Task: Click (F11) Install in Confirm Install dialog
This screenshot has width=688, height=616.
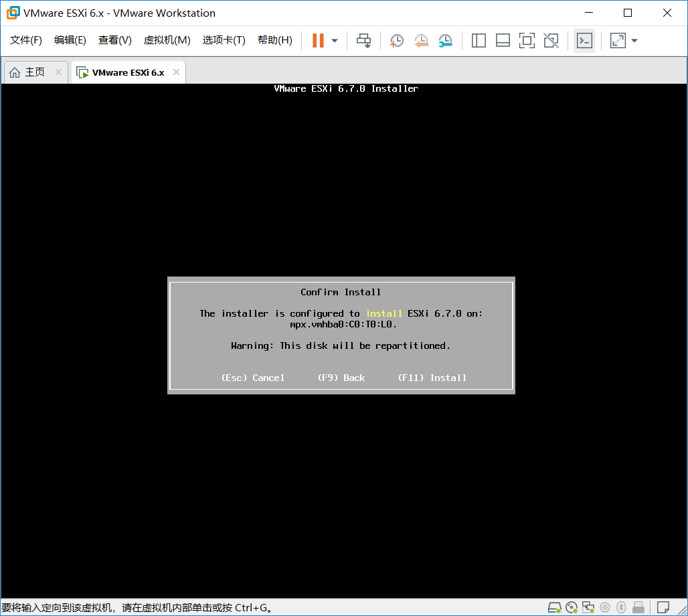Action: 432,378
